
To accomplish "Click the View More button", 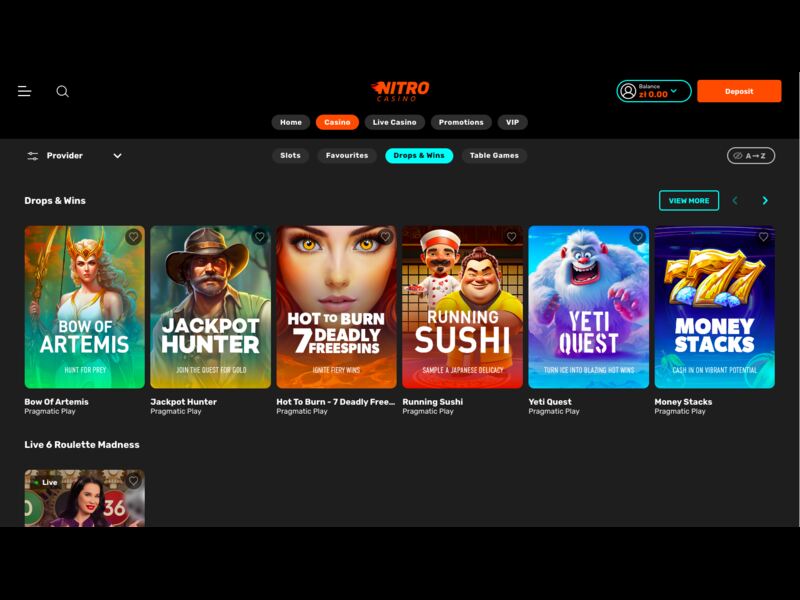I will 688,201.
